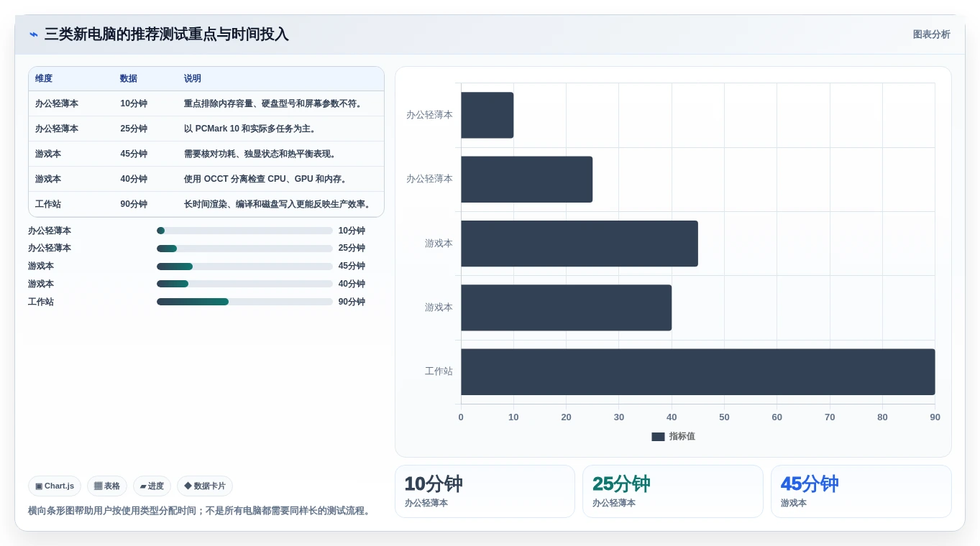Click the 工作站 progress bar labeled 90分钟

click(x=244, y=302)
